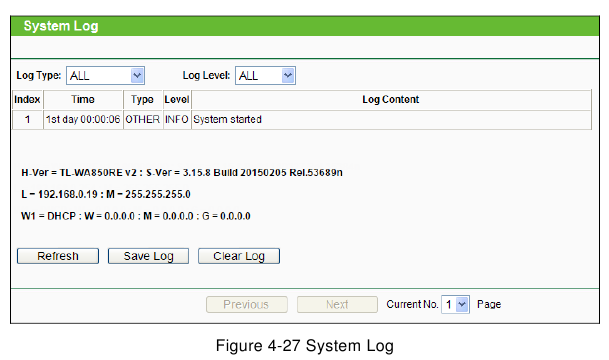
Task: Click the Previous page button
Action: click(247, 304)
